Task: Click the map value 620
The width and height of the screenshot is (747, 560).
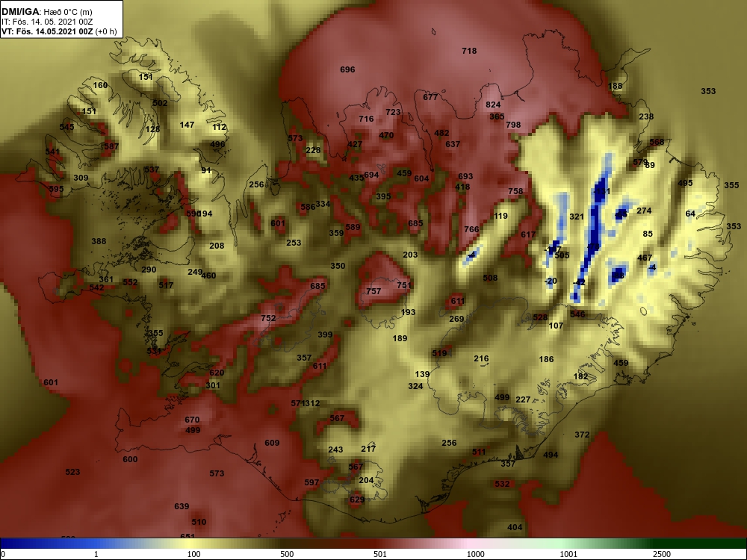Action: point(217,373)
